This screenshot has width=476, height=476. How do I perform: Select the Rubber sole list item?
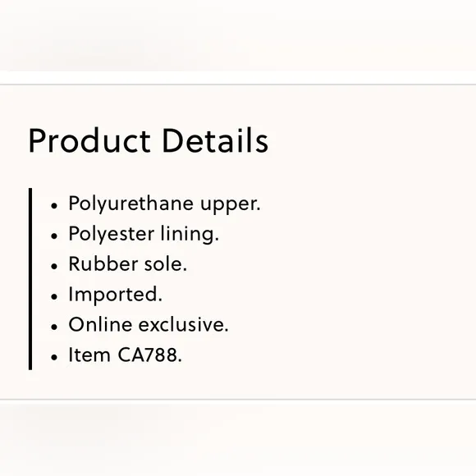(x=127, y=264)
